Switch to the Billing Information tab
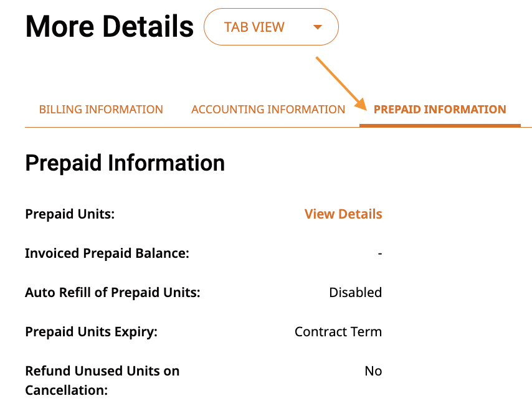 point(101,110)
